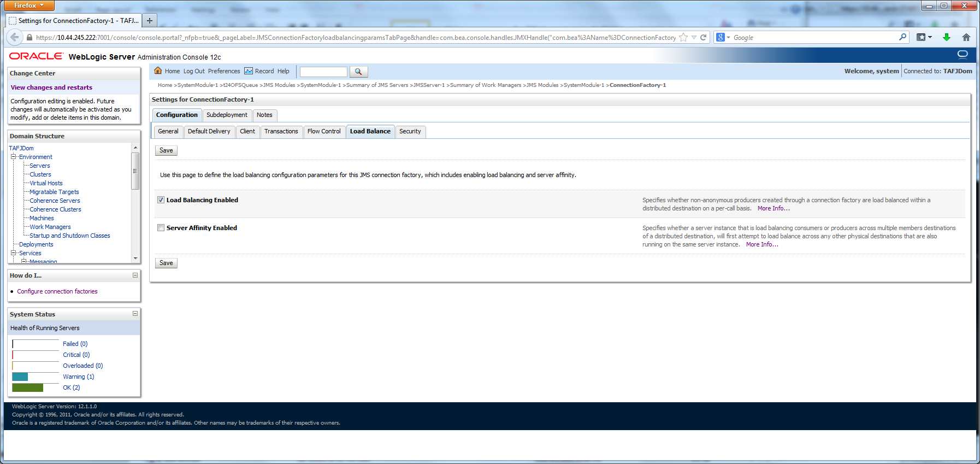Screen dimensions: 980x464
Task: Open the Firefox menu dropdown
Action: pyautogui.click(x=29, y=5)
